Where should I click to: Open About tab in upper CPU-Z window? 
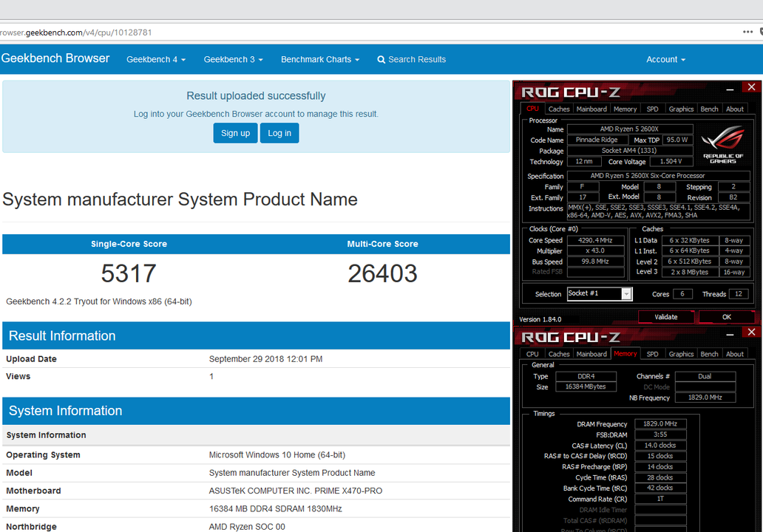(x=735, y=109)
